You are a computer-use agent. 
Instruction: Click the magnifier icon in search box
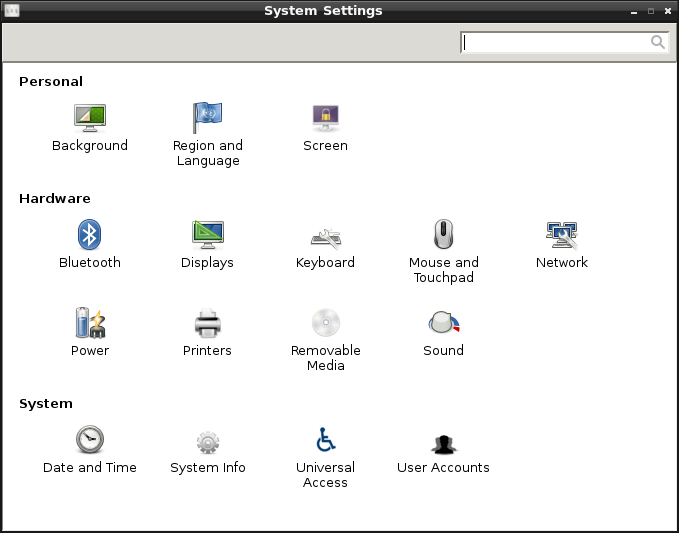[658, 42]
